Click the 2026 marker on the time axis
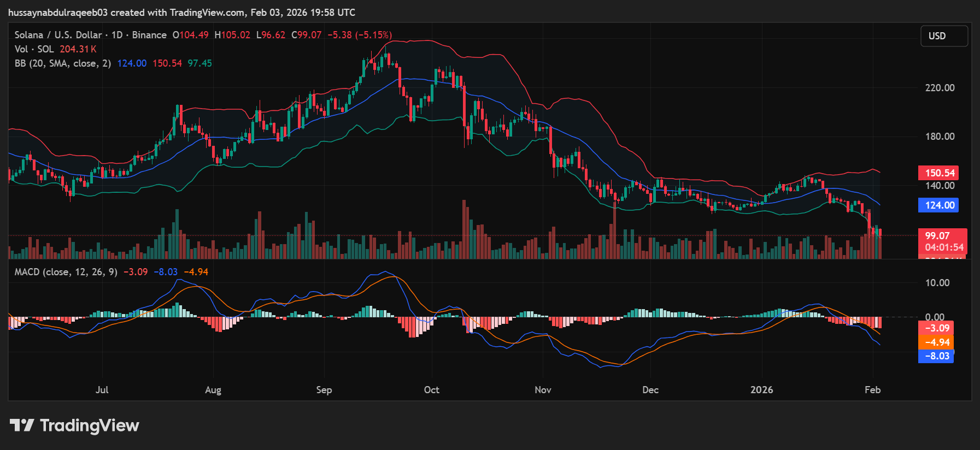Screen dimensions: 980x450 coord(761,390)
